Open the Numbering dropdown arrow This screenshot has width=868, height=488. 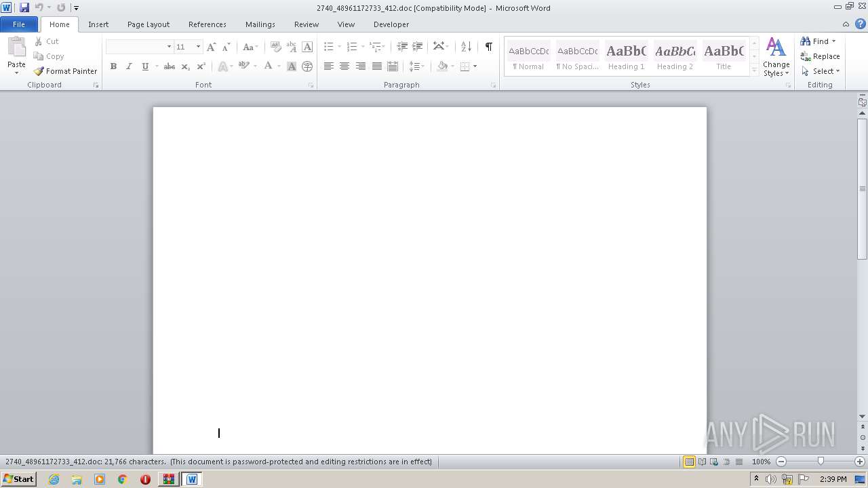(363, 47)
